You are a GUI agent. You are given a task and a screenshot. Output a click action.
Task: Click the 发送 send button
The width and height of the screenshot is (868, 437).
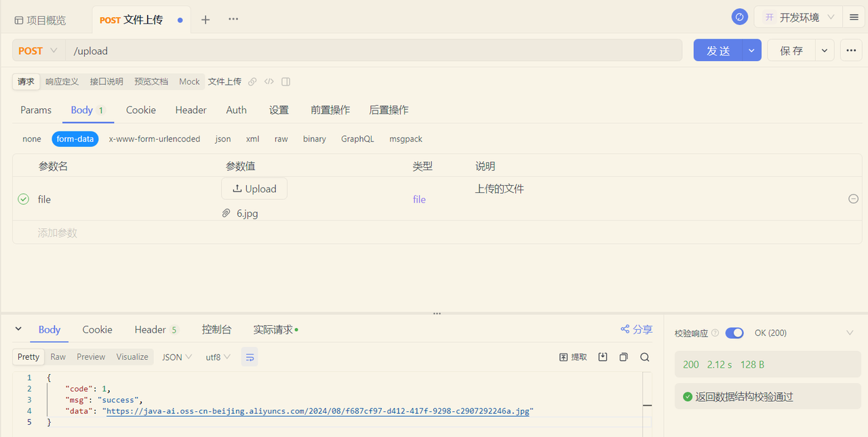pos(719,50)
